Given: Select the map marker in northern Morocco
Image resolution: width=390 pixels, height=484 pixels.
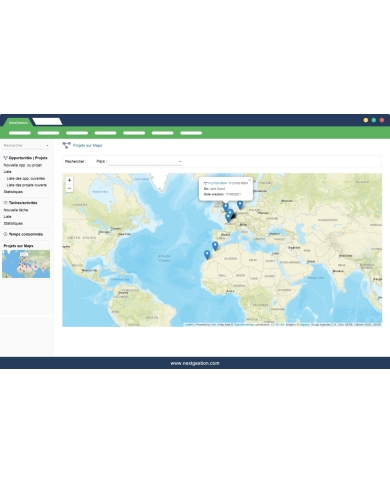Looking at the screenshot, I should (x=215, y=246).
